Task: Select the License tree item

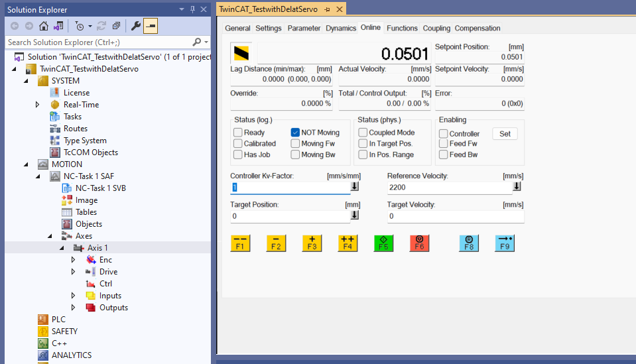Action: 76,93
